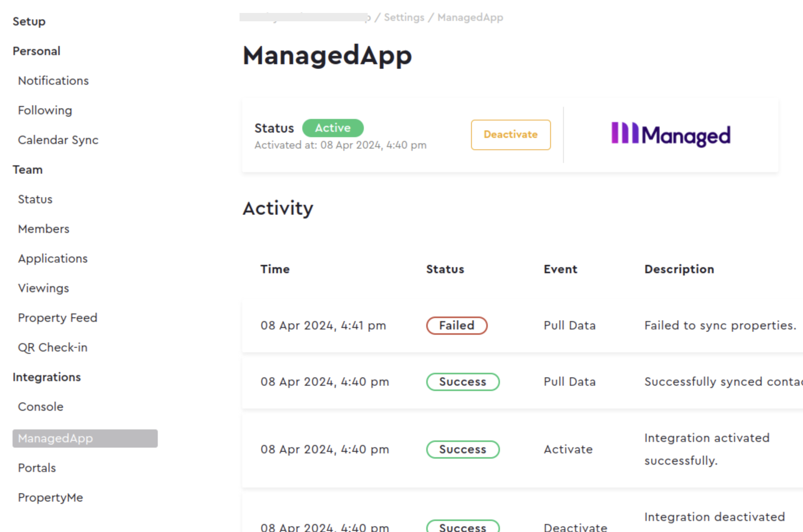This screenshot has width=803, height=532.
Task: Click the Failed status badge
Action: click(457, 326)
